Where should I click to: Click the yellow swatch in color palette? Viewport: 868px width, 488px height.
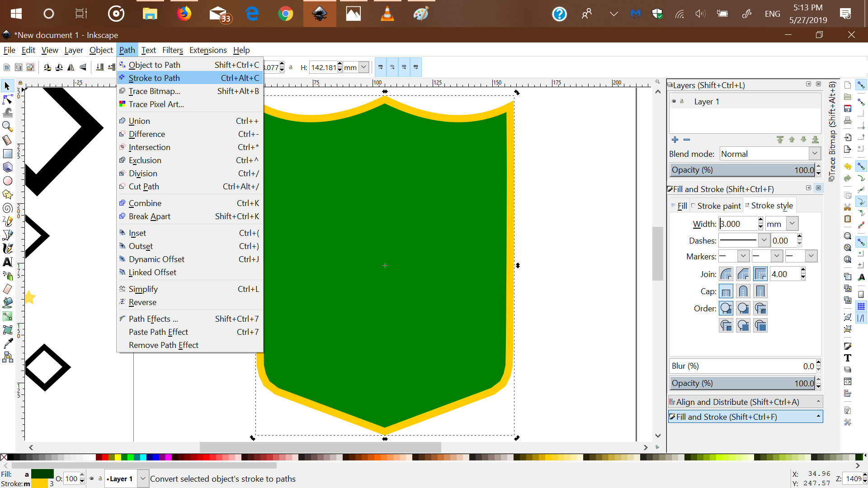(118, 457)
